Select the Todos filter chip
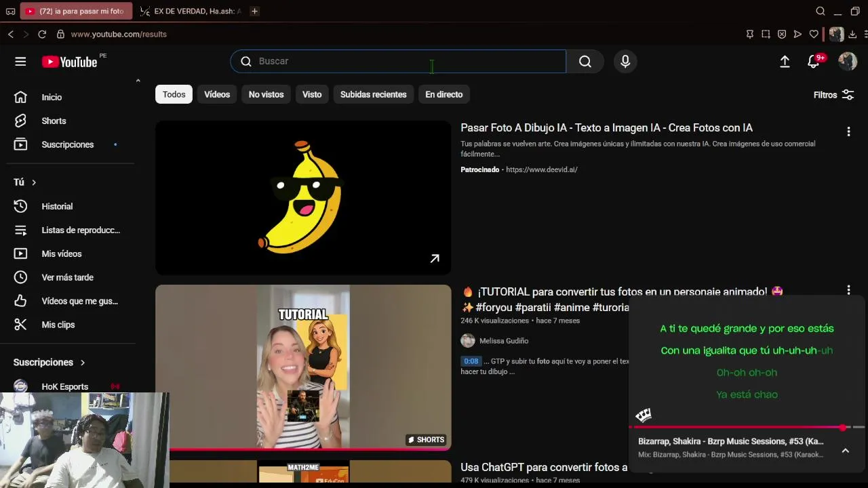 (174, 94)
